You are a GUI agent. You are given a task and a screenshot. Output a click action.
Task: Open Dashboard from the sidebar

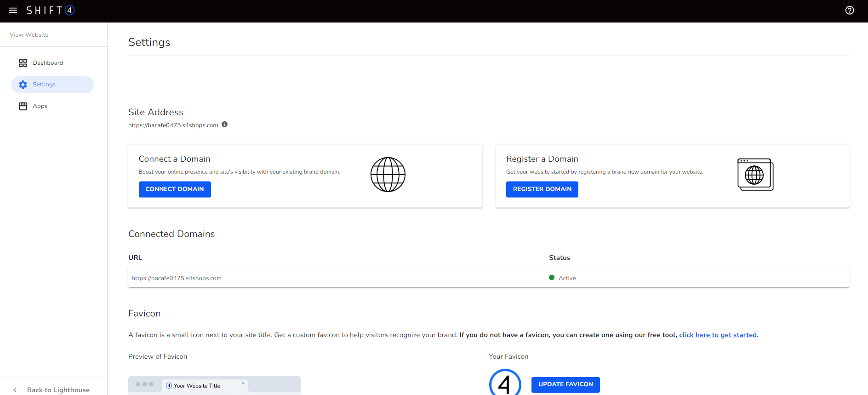pos(48,63)
